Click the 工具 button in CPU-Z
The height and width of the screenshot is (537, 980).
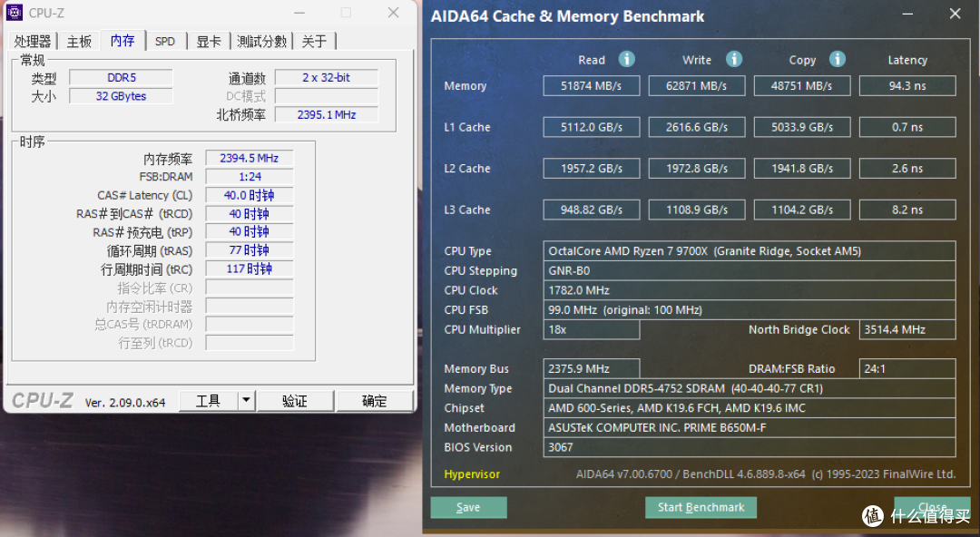point(208,401)
